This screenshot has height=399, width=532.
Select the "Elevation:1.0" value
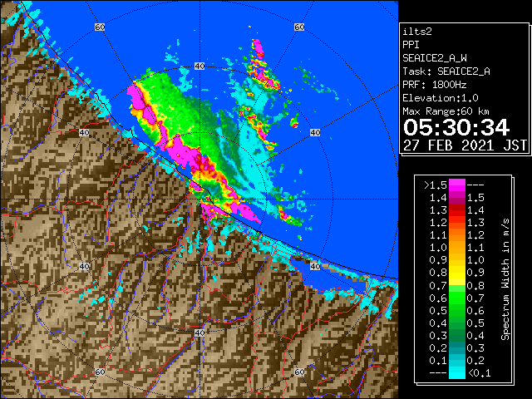point(441,98)
